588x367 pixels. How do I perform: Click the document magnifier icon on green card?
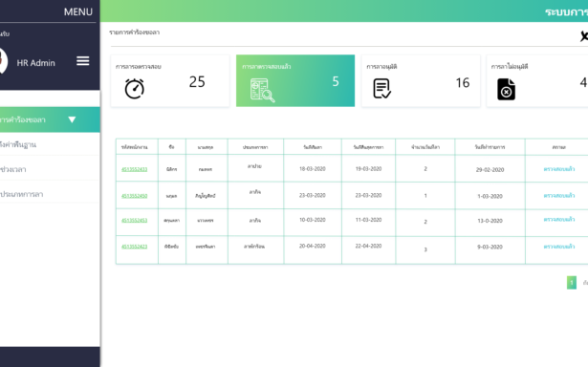click(x=262, y=90)
